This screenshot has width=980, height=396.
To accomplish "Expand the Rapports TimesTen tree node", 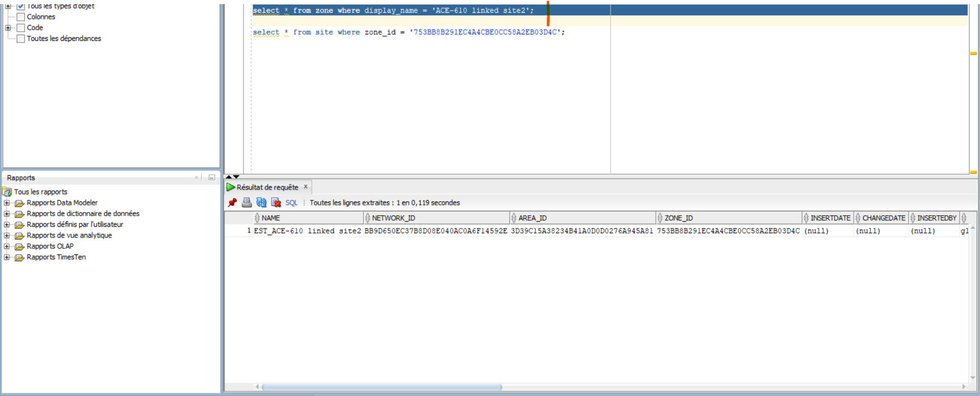I will click(x=7, y=258).
